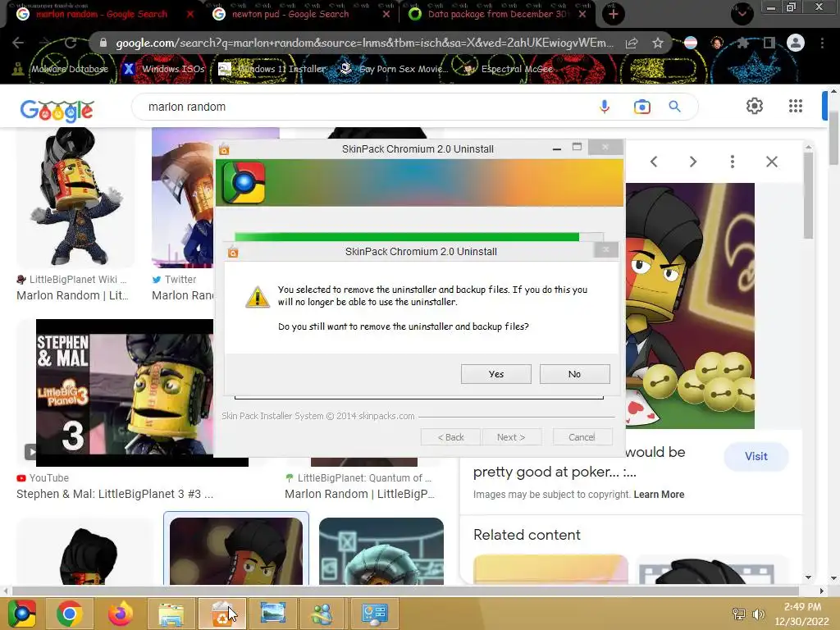Click the Google holiday logo
Screen dimensions: 840x630
coord(57,111)
